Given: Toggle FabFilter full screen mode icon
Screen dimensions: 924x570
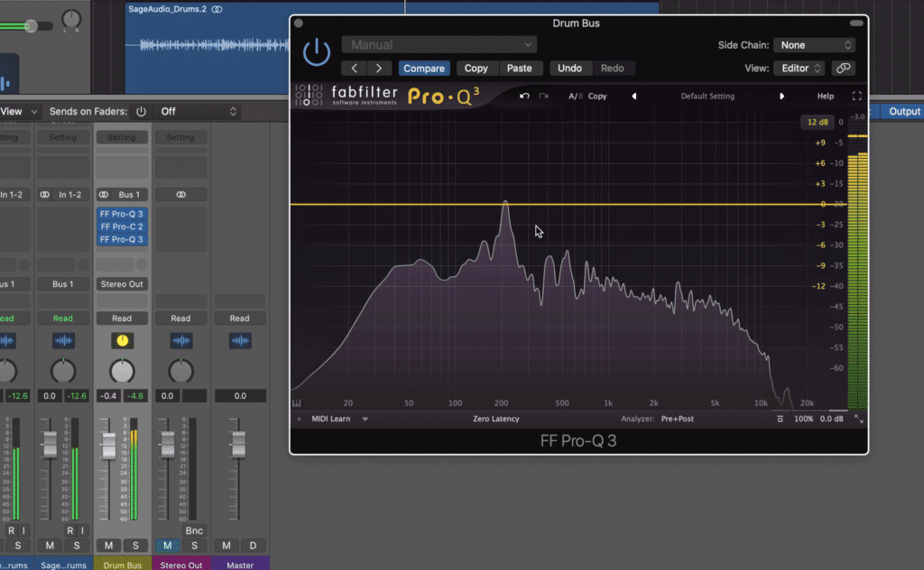Looking at the screenshot, I should [x=857, y=96].
